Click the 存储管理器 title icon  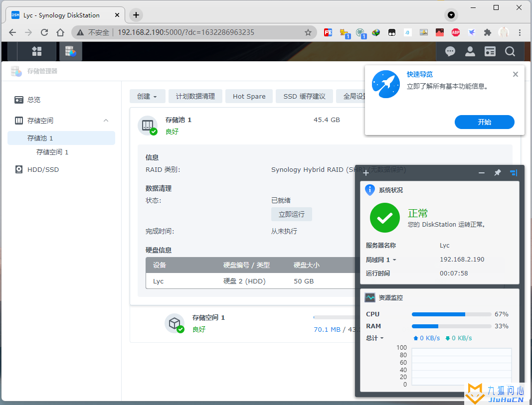[16, 71]
